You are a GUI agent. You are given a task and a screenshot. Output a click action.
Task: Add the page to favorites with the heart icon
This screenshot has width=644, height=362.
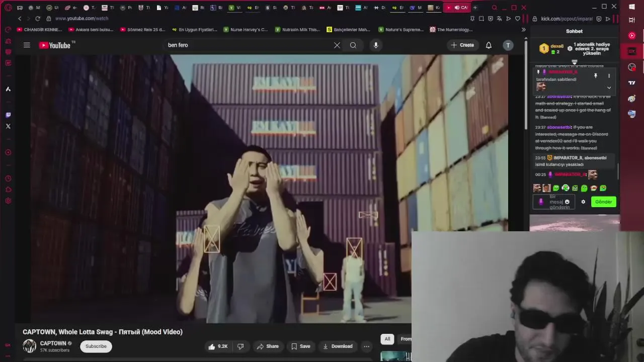[517, 19]
